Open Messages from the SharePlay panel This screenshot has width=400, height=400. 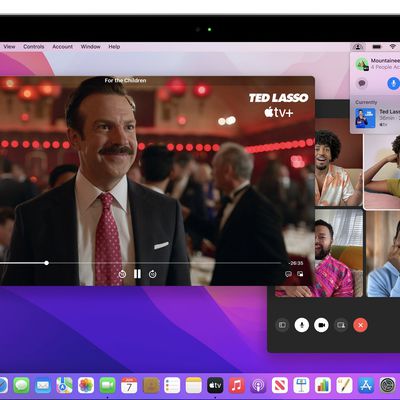[x=362, y=83]
